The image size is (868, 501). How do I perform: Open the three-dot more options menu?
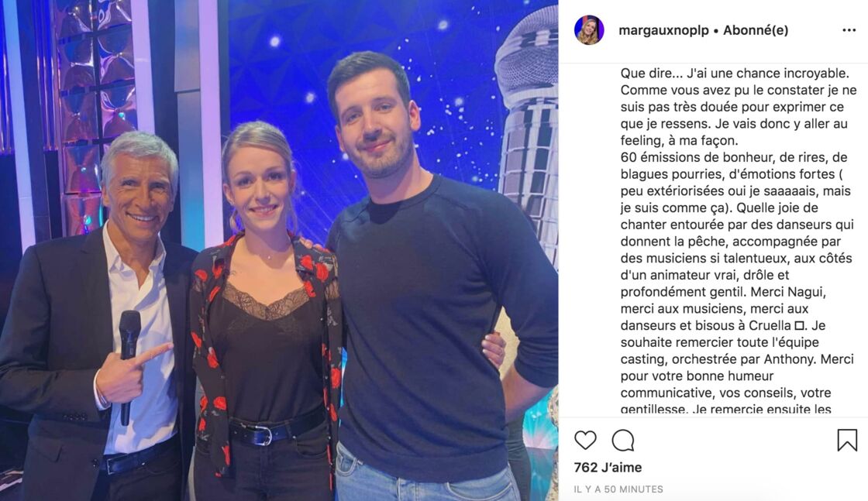coord(849,30)
